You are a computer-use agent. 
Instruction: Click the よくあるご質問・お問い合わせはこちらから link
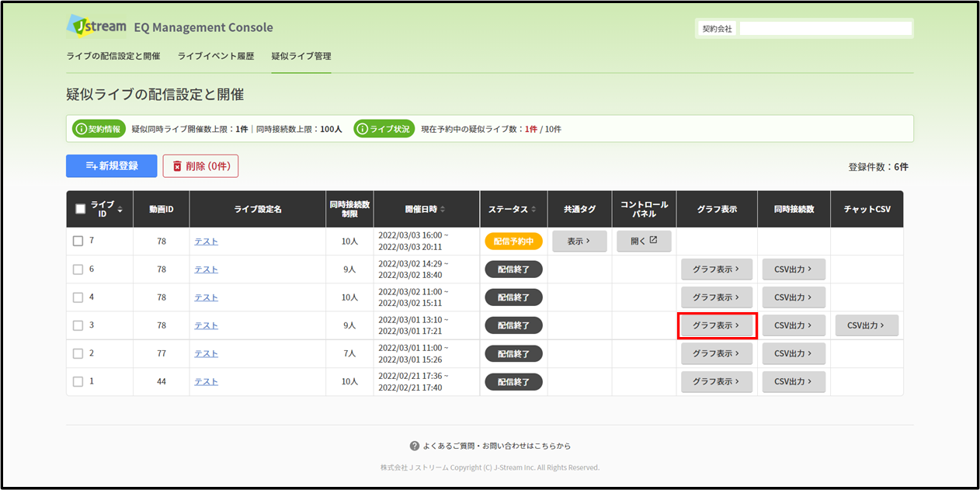[497, 446]
